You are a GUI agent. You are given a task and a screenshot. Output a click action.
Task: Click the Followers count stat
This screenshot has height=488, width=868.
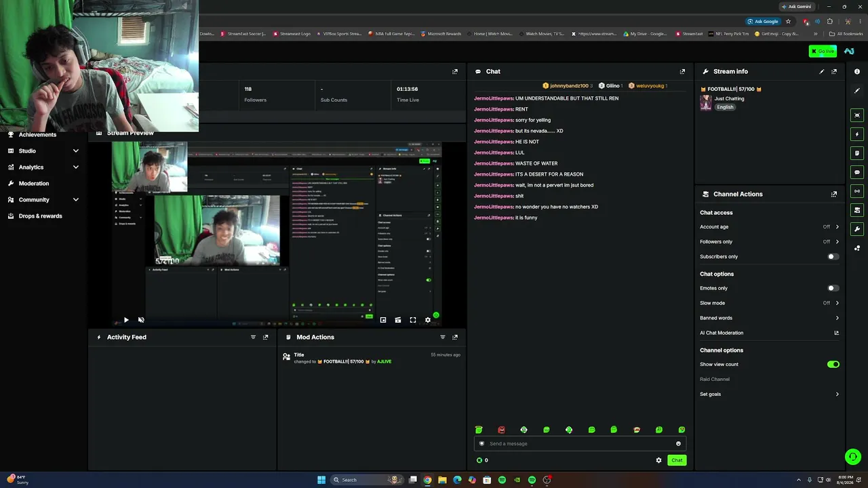pyautogui.click(x=256, y=94)
